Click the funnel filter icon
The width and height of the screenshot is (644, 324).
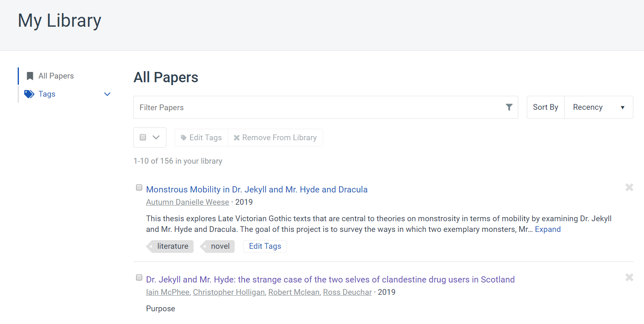point(509,107)
